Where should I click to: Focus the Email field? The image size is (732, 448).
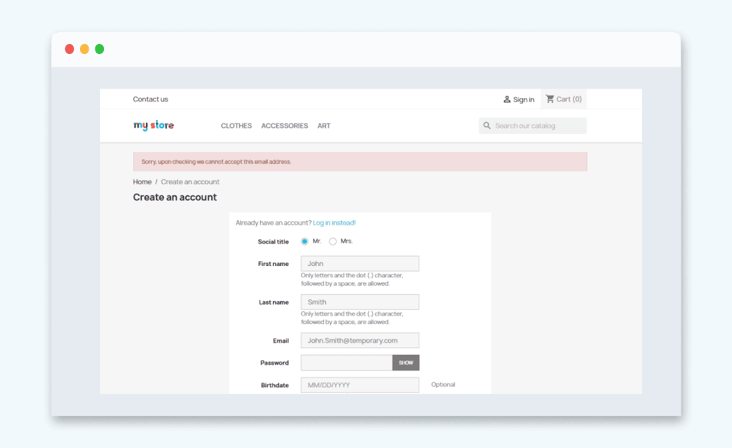(360, 340)
